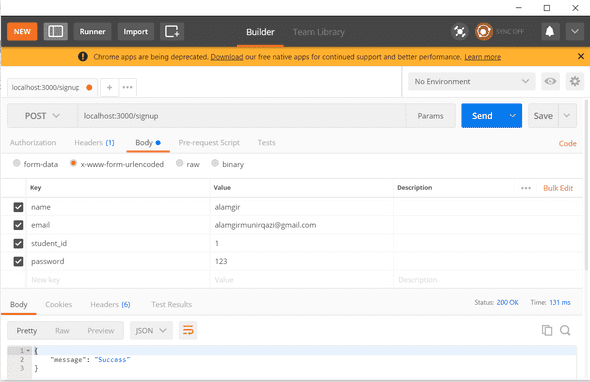Add a new request tab with plus

[109, 87]
